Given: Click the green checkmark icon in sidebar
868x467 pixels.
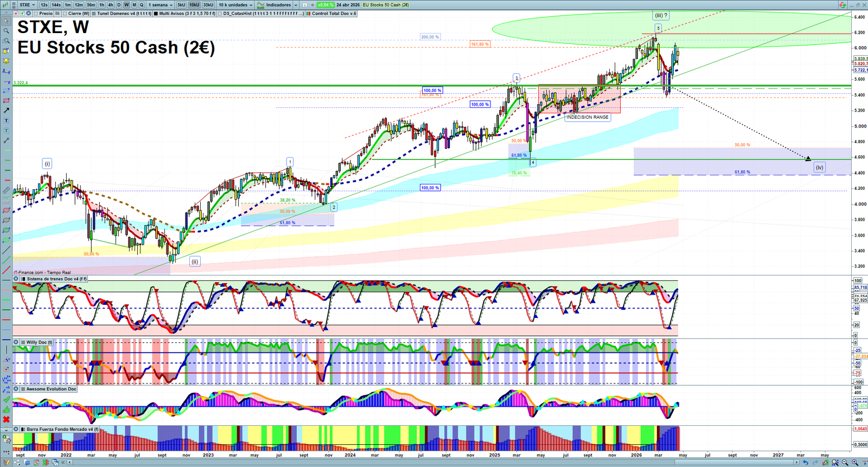Looking at the screenshot, I should pyautogui.click(x=6, y=400).
